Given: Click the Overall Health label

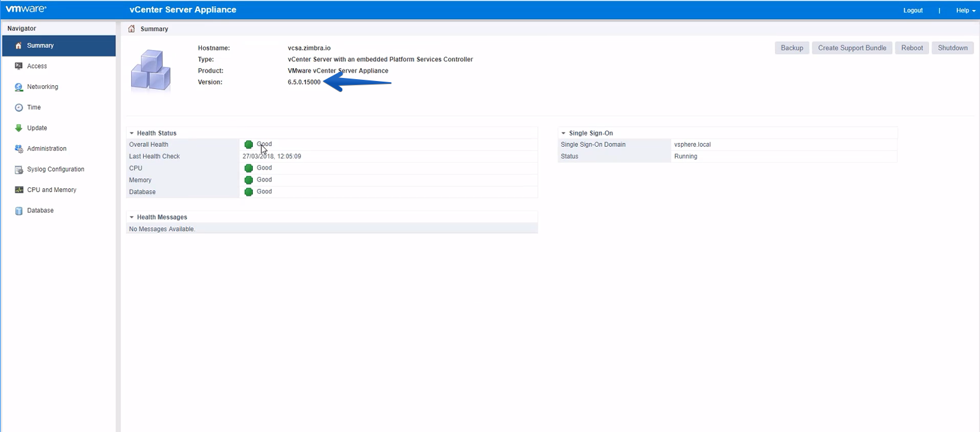Looking at the screenshot, I should click(149, 145).
